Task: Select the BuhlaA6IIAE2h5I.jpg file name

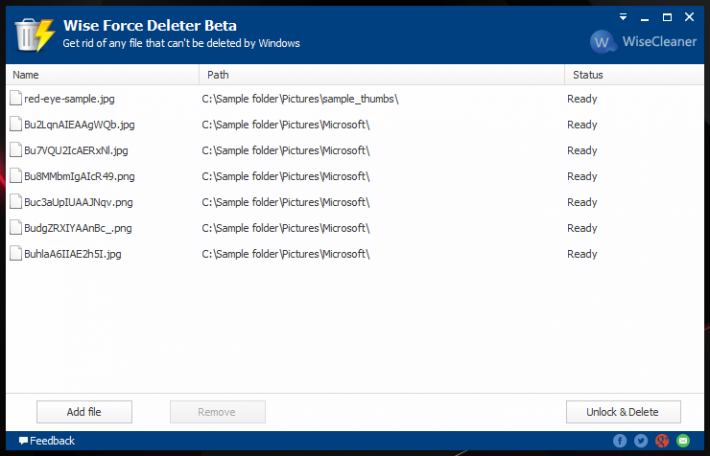Action: (72, 254)
